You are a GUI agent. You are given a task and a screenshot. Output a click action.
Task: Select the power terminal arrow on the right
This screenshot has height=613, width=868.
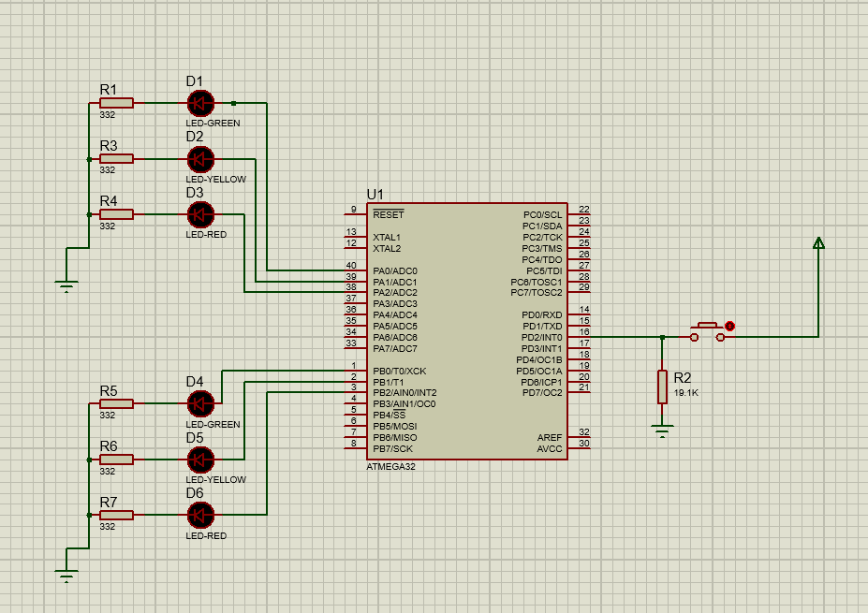tap(819, 241)
